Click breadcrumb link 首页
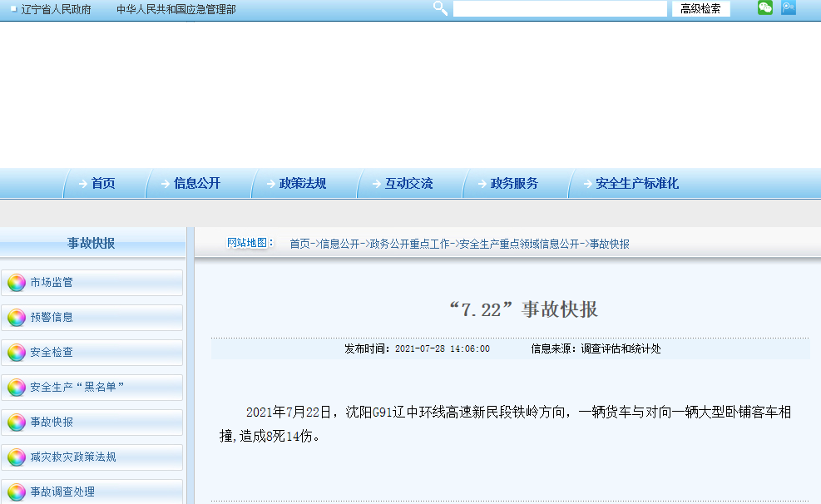The image size is (821, 504). click(299, 244)
